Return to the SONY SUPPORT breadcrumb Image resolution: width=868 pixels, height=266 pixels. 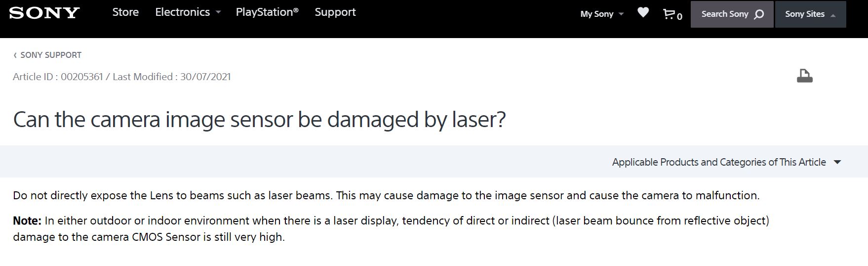click(x=51, y=55)
